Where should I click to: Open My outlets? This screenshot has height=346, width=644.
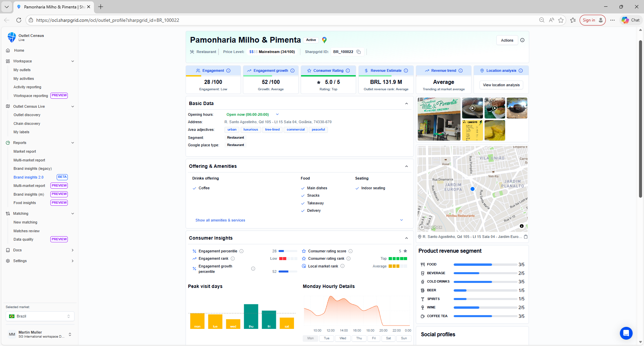(22, 70)
